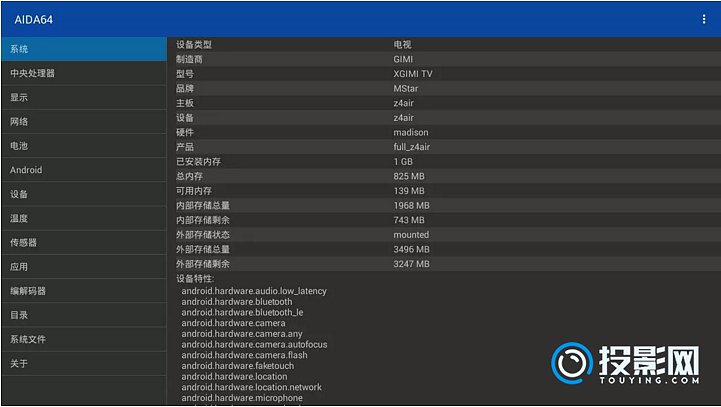This screenshot has height=407, width=721.
Task: Select the 硬件 row label
Action: [x=185, y=132]
